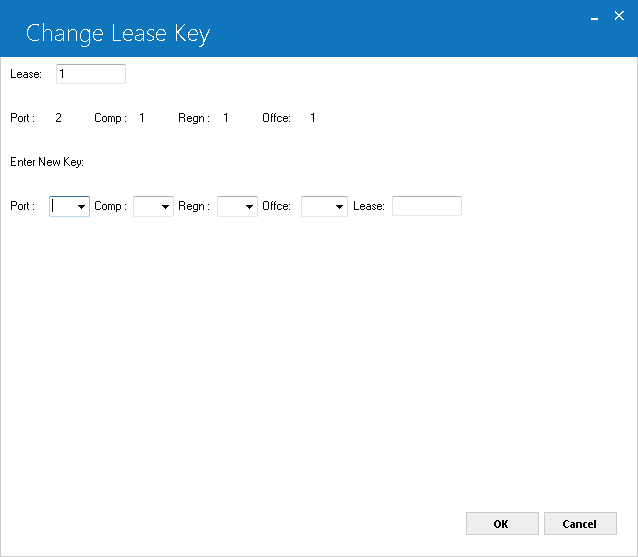The height and width of the screenshot is (557, 638).
Task: Click the current Comp value 1
Action: point(142,118)
